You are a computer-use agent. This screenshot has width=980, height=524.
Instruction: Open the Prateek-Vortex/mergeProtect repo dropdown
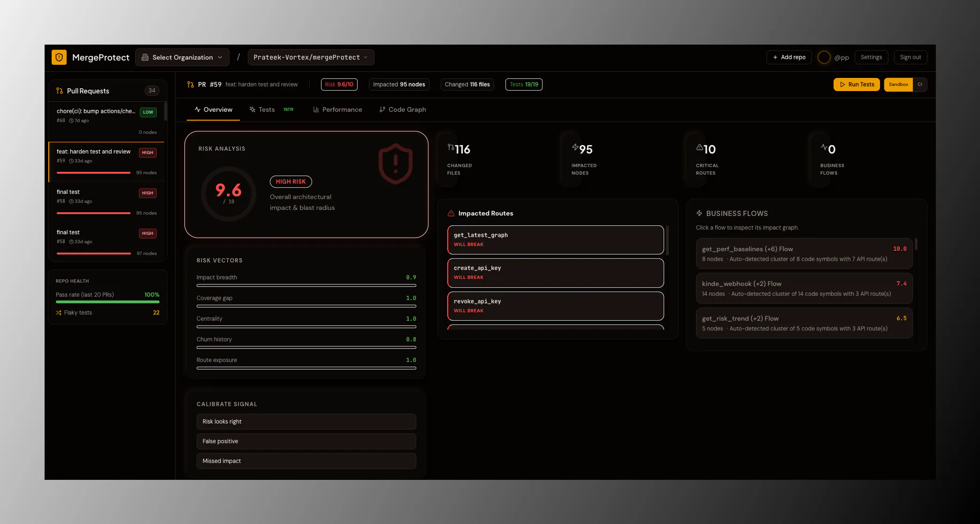(x=311, y=57)
